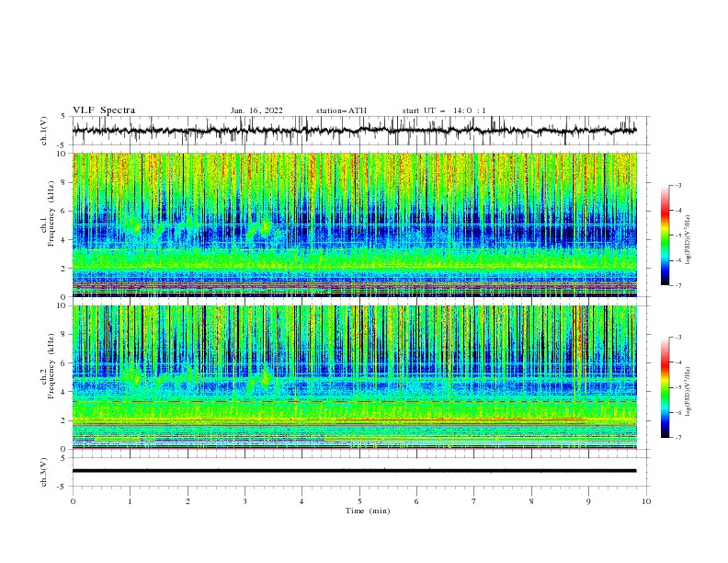Click the "-7" tick on ch.2 color scale
This screenshot has height=563, width=728.
click(x=677, y=438)
